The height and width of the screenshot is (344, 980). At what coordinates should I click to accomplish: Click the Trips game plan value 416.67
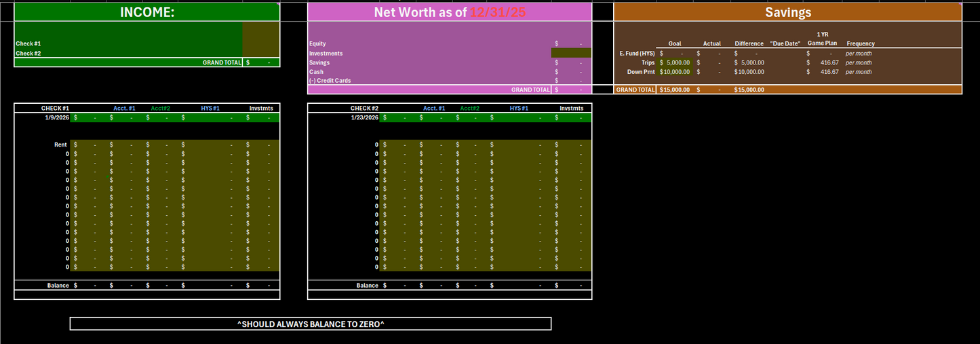click(829, 62)
